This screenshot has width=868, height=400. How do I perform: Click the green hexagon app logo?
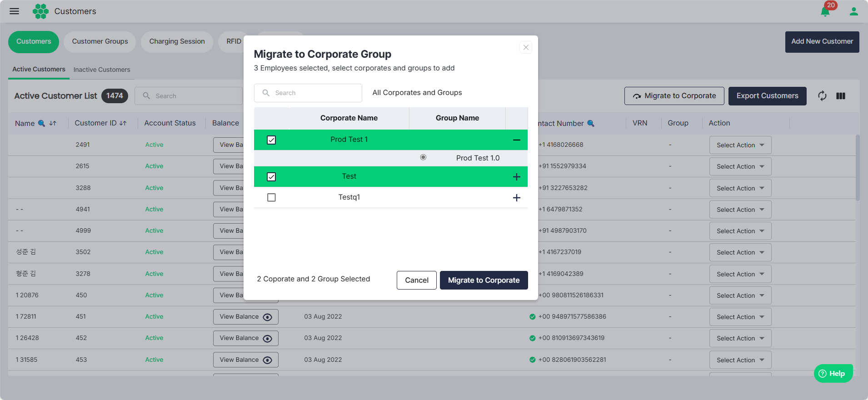[x=40, y=11]
